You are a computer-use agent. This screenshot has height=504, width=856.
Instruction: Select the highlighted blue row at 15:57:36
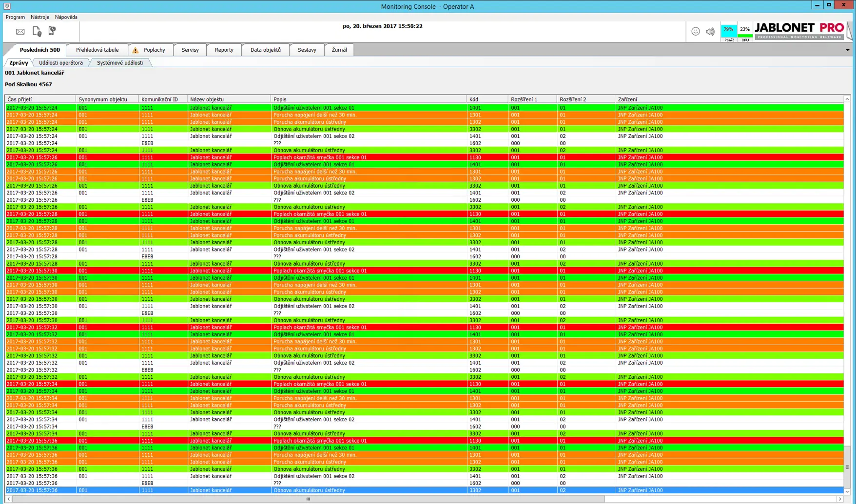[424, 490]
